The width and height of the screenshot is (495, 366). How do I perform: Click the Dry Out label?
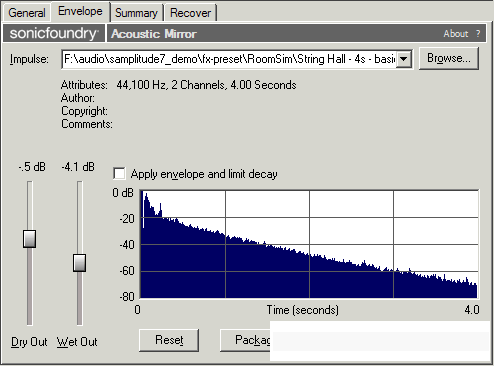(x=29, y=342)
